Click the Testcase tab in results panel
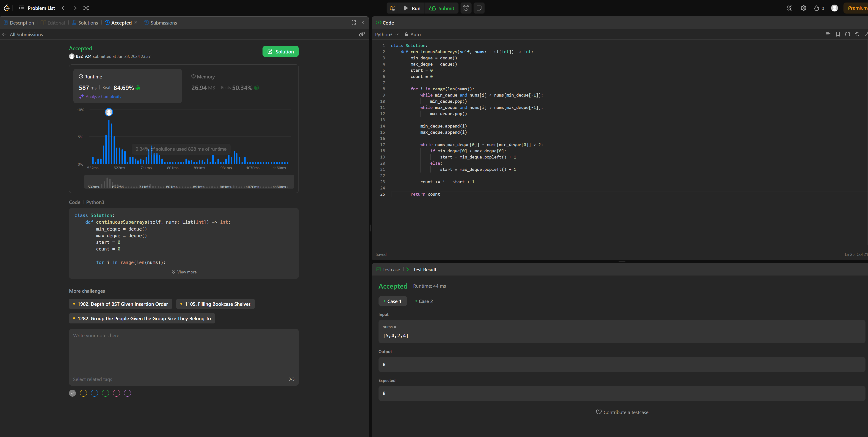The width and height of the screenshot is (868, 437). point(390,269)
